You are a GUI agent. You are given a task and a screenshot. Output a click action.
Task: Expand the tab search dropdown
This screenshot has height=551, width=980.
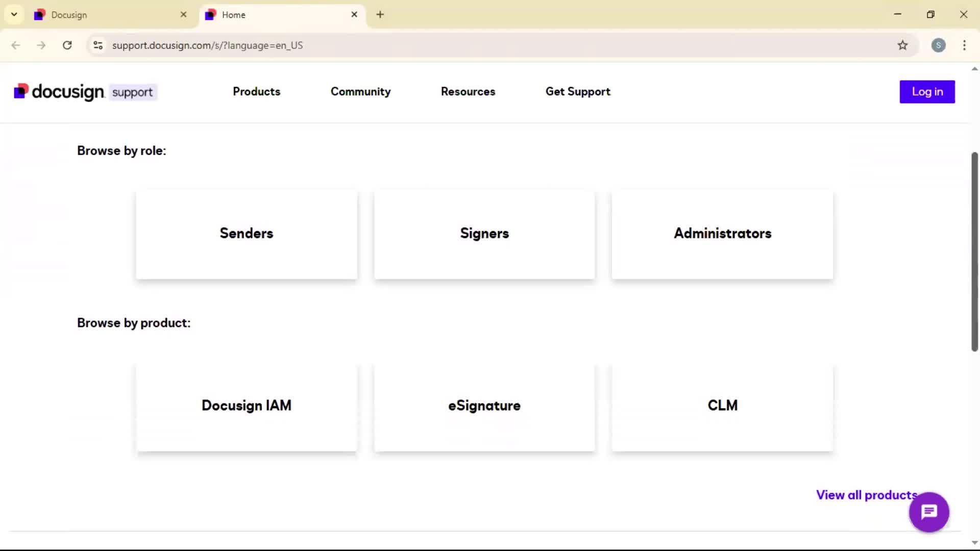click(14, 15)
